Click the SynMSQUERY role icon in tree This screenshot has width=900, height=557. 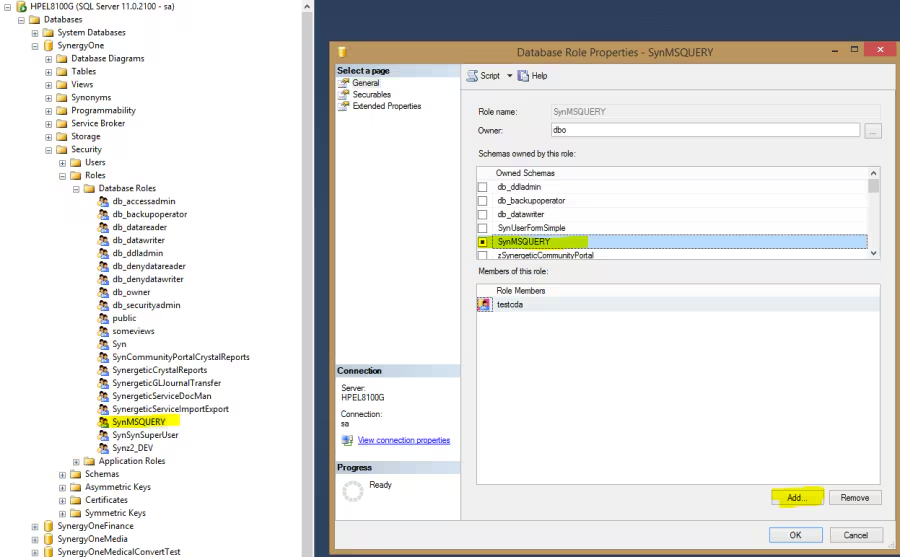[103, 422]
